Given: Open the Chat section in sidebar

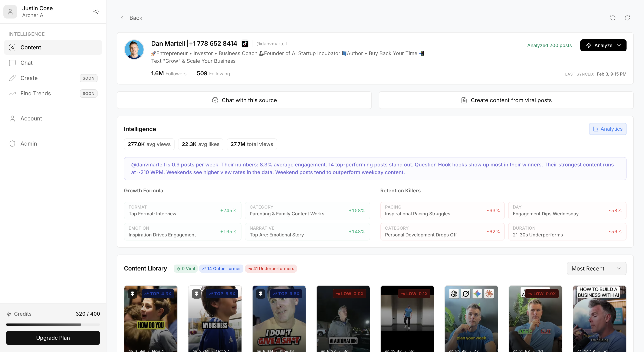Looking at the screenshot, I should click(x=26, y=63).
